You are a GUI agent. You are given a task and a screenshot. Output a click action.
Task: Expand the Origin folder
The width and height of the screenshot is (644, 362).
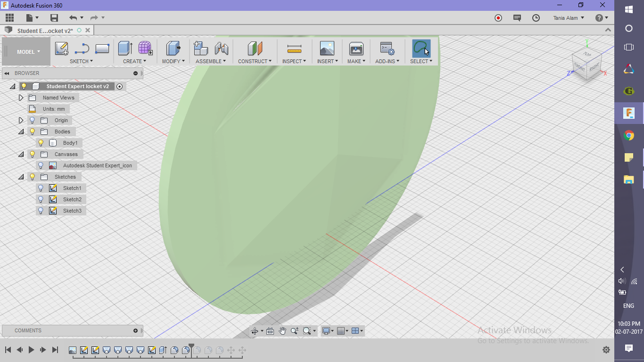[21, 120]
